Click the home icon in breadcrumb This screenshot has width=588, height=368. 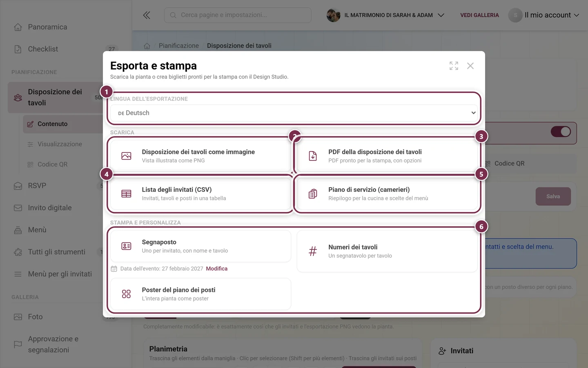click(x=147, y=46)
